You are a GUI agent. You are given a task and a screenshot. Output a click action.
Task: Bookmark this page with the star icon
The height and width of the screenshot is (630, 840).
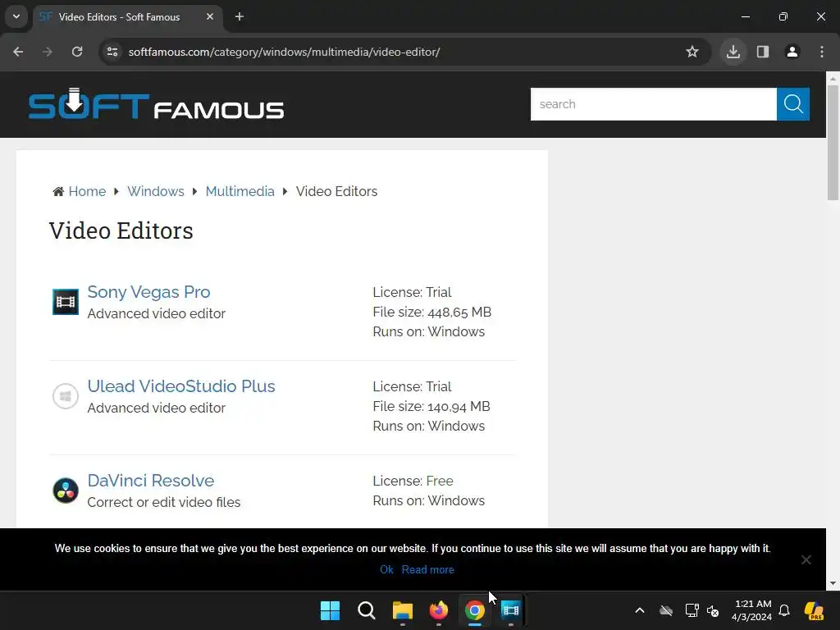tap(692, 52)
